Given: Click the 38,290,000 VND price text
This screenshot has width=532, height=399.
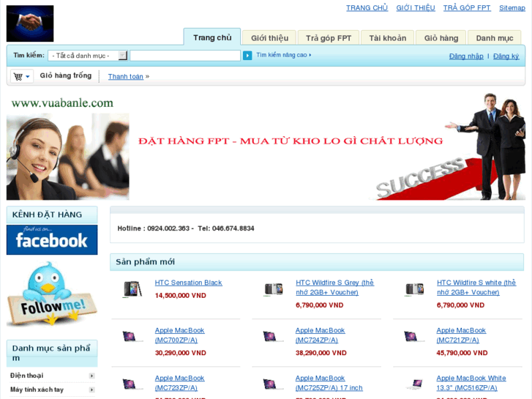Looking at the screenshot, I should [x=321, y=353].
